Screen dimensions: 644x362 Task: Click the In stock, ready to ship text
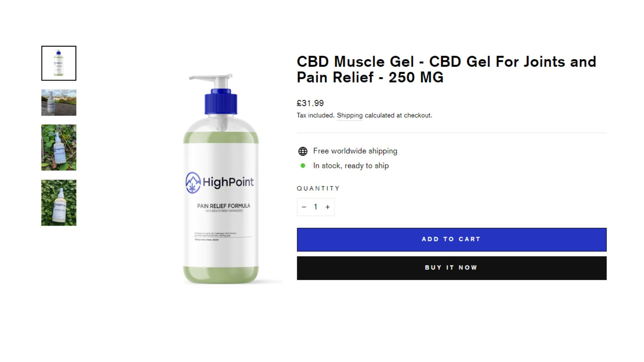click(351, 166)
